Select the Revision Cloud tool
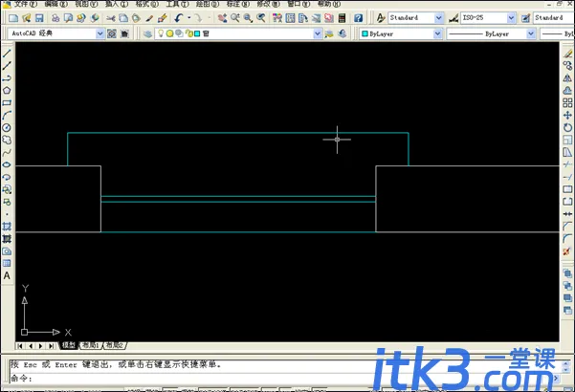Screen dimensions: 575x392 7,140
